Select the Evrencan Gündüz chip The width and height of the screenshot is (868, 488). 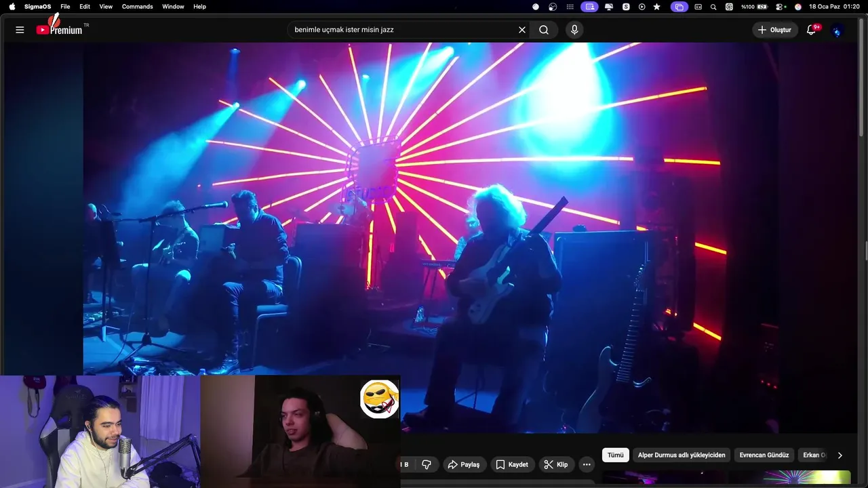pyautogui.click(x=764, y=455)
